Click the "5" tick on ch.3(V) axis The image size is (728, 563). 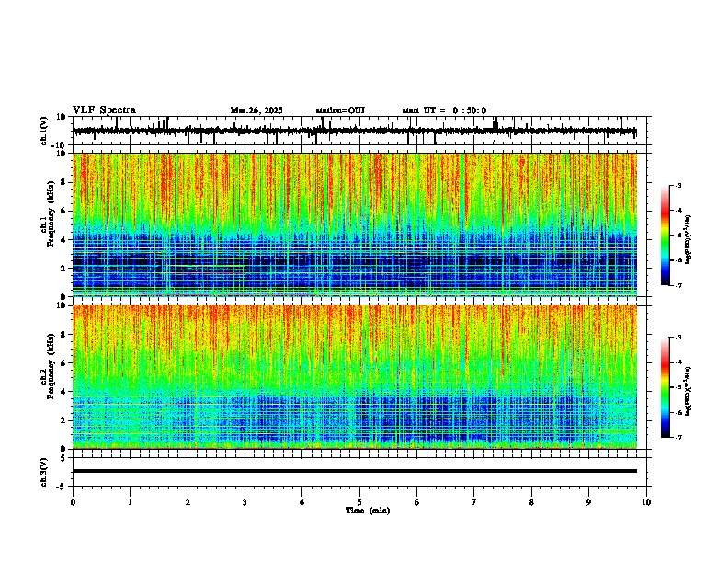pos(63,458)
